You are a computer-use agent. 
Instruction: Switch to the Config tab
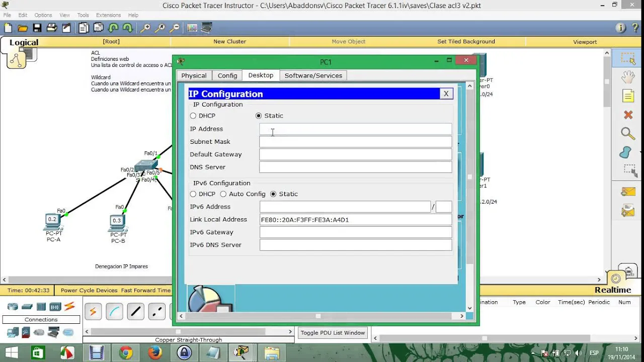[x=227, y=75]
